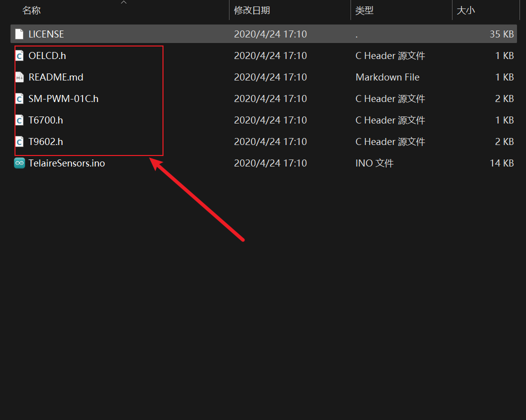Click the 14 KB size cell
Screen dimensions: 526x420
pos(501,163)
